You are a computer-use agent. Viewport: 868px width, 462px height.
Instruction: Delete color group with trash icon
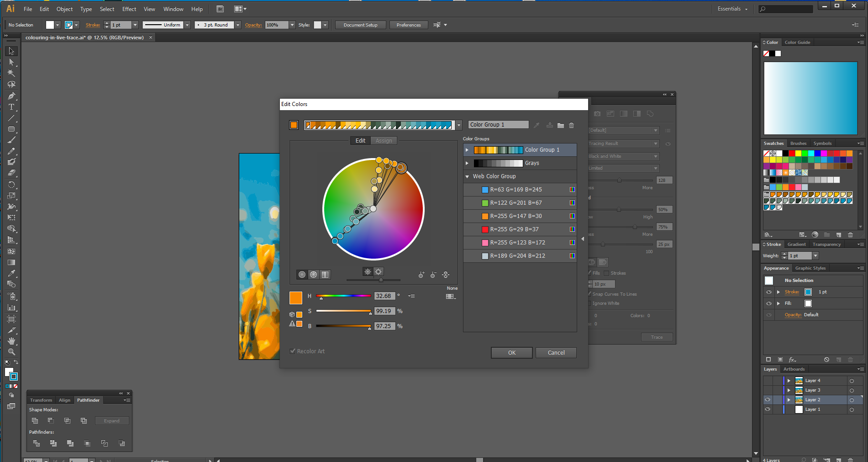tap(571, 125)
